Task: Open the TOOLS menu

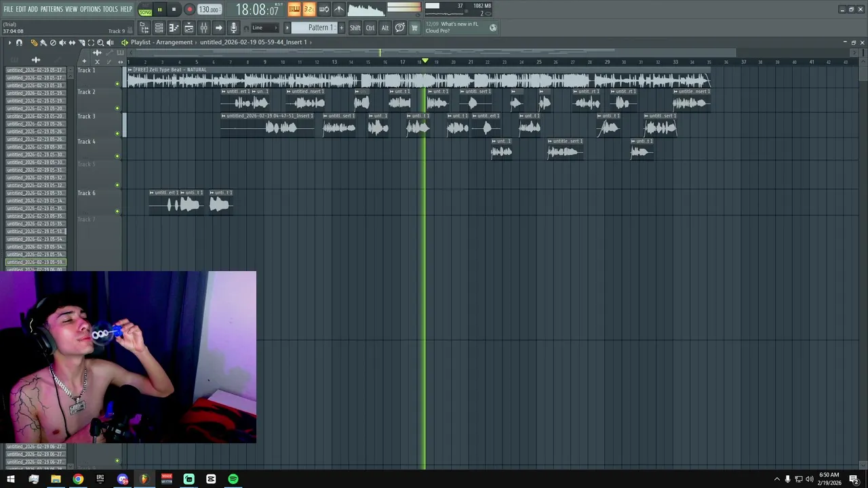Action: tap(110, 9)
